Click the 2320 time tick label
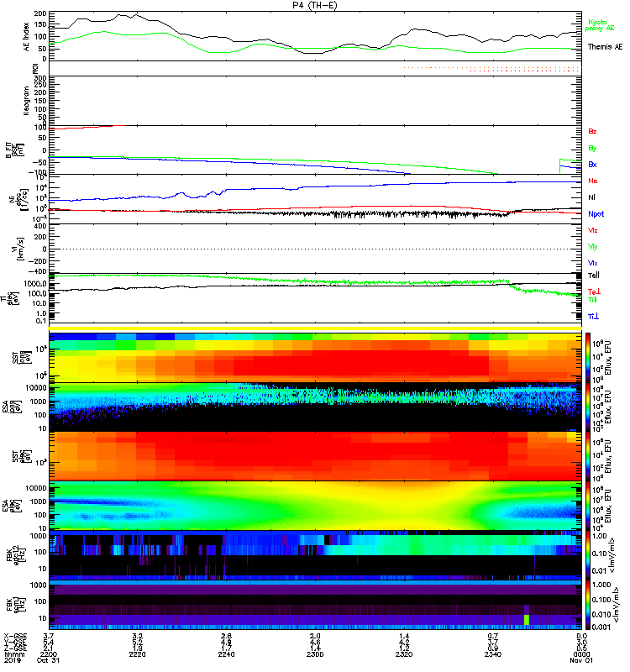Viewport: 630px width, 672px height. [x=404, y=654]
